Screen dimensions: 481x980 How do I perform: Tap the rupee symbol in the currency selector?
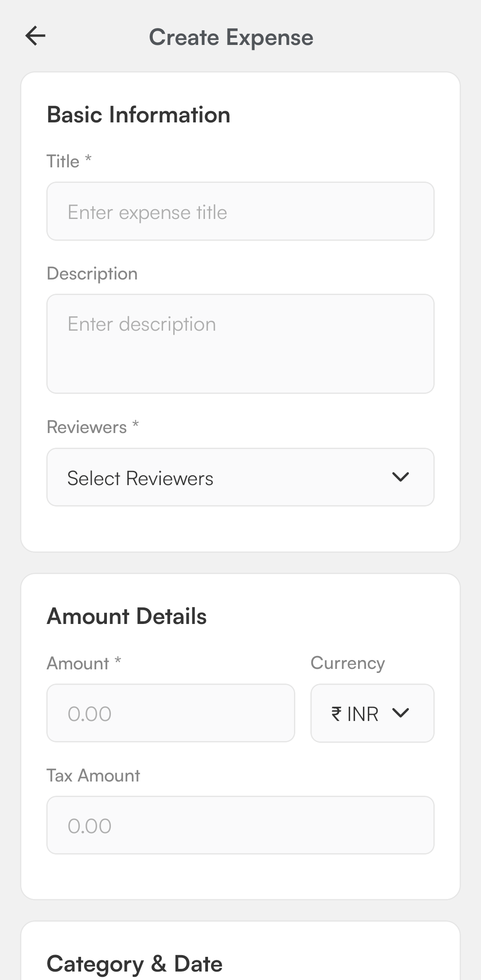click(337, 714)
